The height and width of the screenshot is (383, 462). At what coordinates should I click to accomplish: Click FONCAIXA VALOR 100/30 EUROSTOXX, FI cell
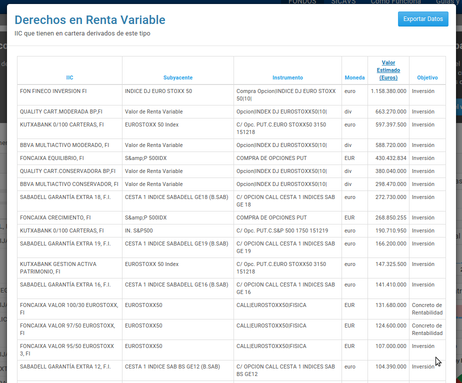pos(69,309)
